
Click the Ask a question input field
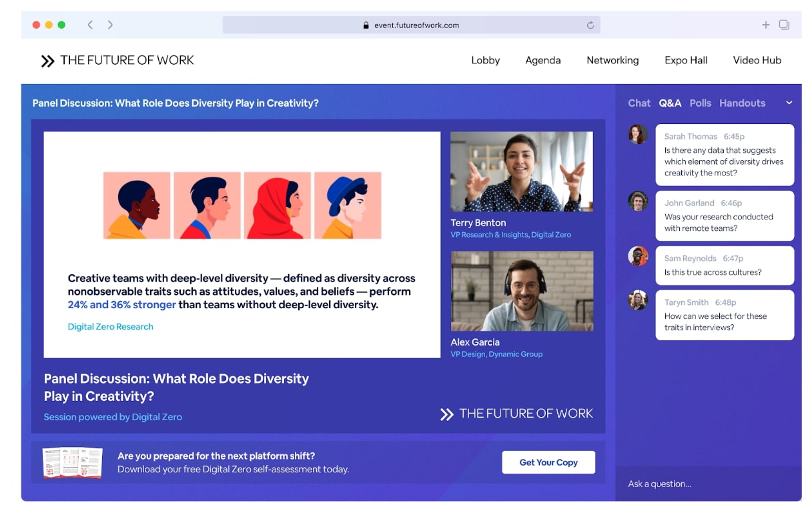(707, 484)
